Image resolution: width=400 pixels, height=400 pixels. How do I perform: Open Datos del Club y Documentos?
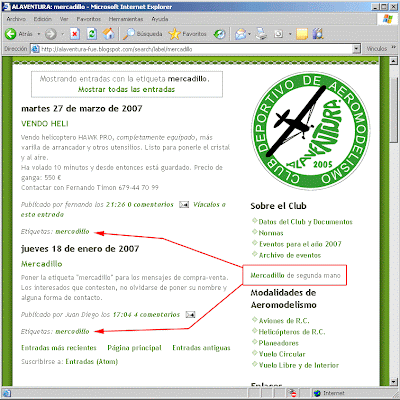click(305, 222)
